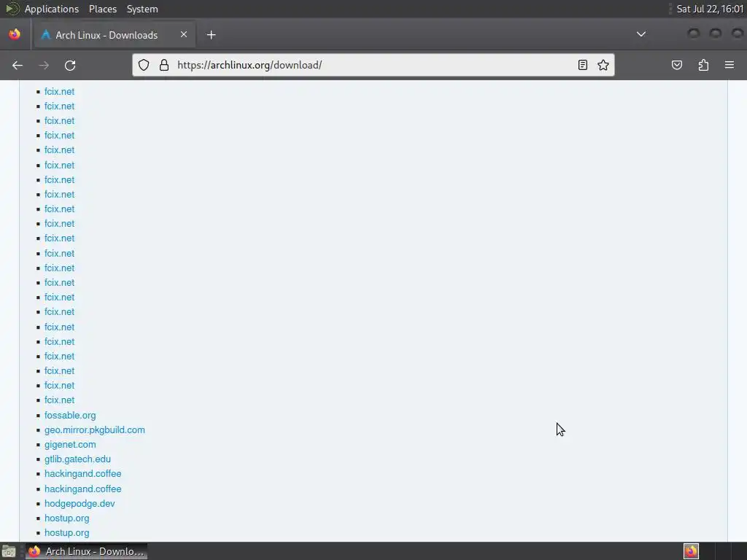The image size is (747, 560).
Task: Select the Arch Linux - Downloads tab
Action: point(115,35)
